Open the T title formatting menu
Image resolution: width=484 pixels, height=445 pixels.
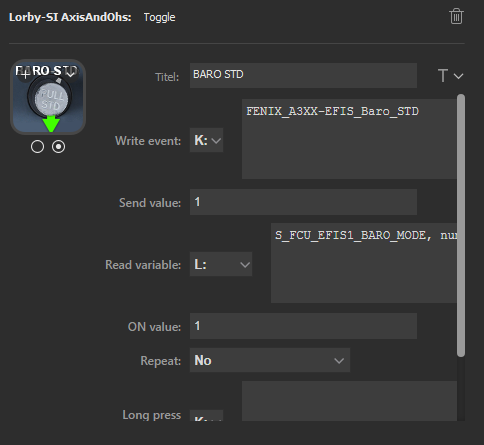450,76
